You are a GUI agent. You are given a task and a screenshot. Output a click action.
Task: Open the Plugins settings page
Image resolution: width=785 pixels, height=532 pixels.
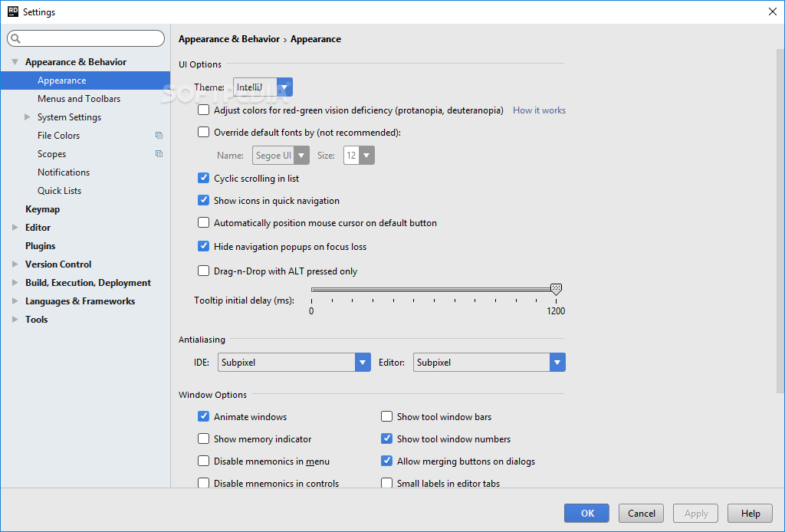tap(40, 246)
